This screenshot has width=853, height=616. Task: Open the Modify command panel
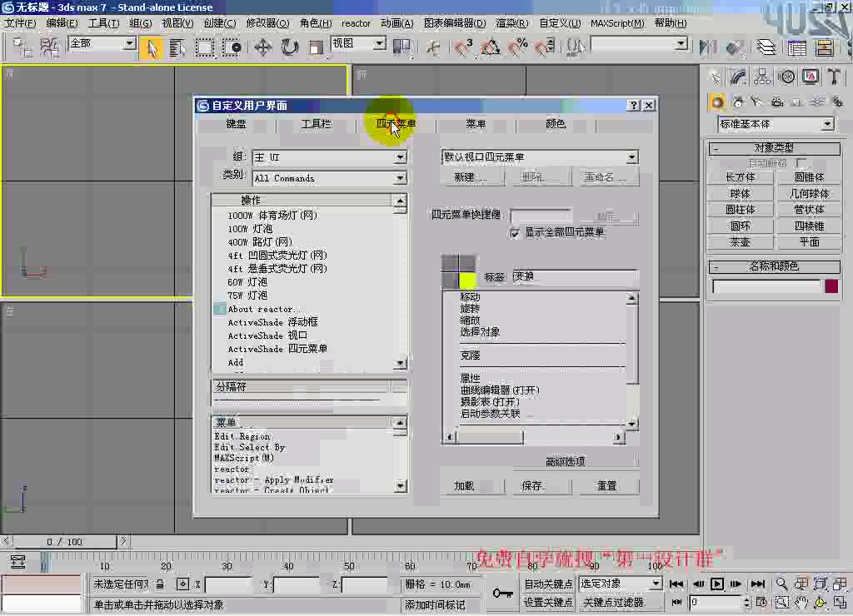click(737, 77)
